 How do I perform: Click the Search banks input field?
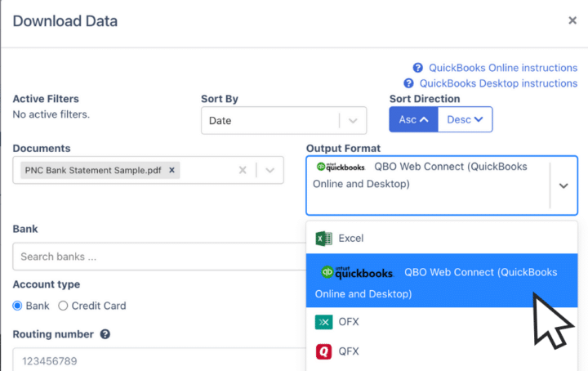click(155, 257)
